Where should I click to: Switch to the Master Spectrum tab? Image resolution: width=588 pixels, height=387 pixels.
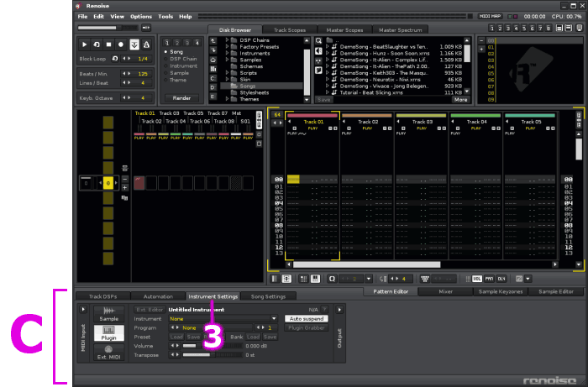click(400, 30)
